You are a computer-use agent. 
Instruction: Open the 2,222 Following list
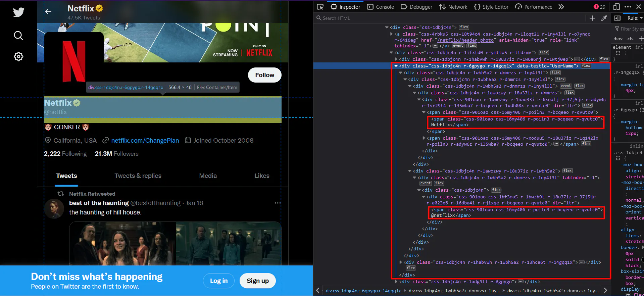pyautogui.click(x=65, y=154)
